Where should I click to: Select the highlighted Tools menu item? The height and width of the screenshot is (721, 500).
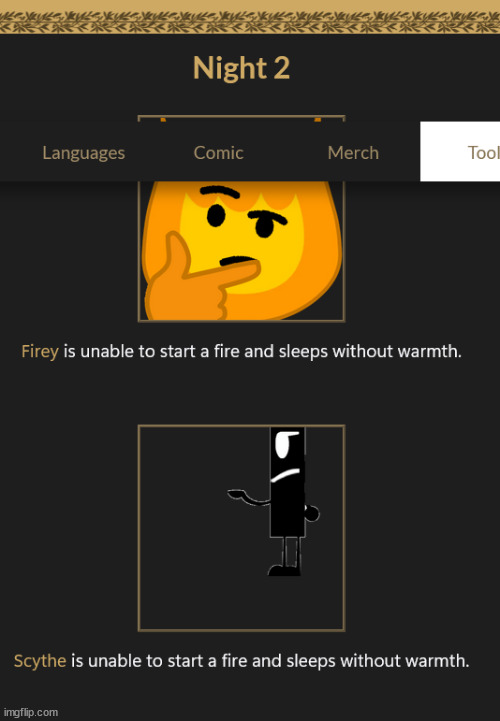point(460,151)
